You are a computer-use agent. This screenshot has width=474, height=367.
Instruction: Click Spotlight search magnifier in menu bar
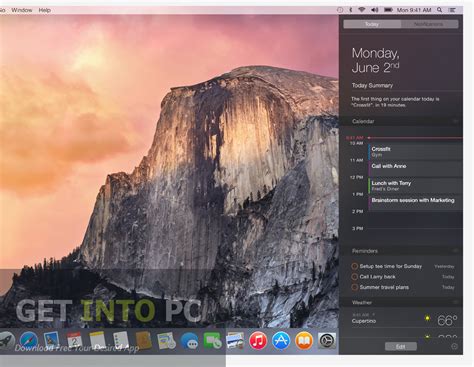click(440, 10)
